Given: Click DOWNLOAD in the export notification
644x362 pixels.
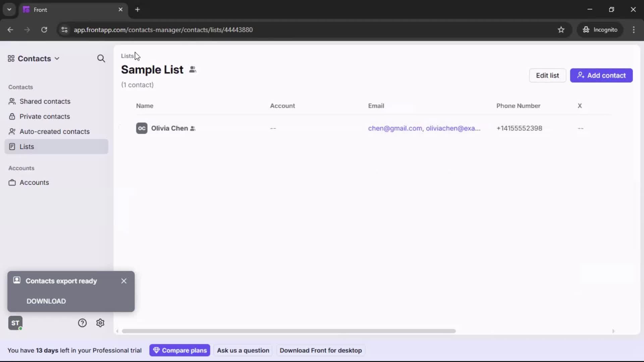Looking at the screenshot, I should 46,301.
